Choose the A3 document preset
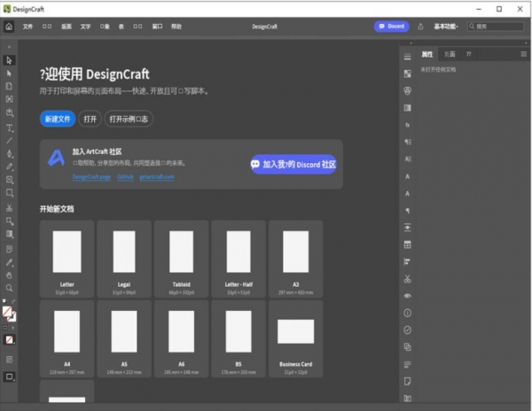532x411 pixels. pyautogui.click(x=295, y=260)
